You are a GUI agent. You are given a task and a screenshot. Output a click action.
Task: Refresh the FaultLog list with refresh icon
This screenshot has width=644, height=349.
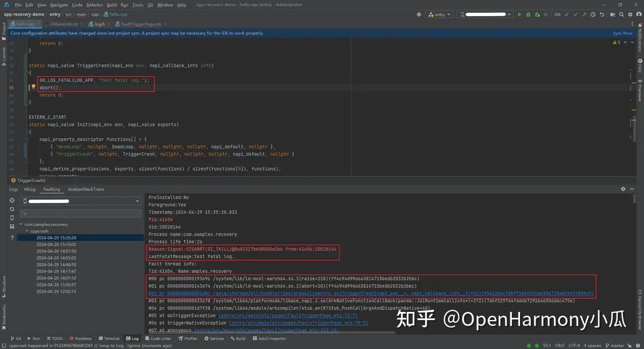click(12, 209)
